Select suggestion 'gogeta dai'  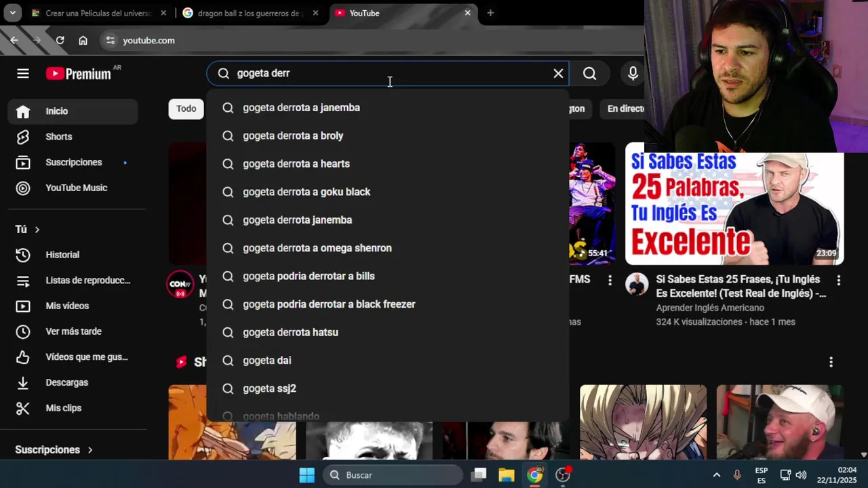[388, 361]
